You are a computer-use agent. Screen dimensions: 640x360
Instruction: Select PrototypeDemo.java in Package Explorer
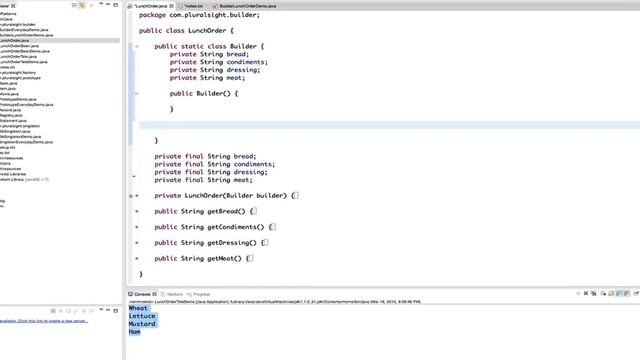coord(18,100)
